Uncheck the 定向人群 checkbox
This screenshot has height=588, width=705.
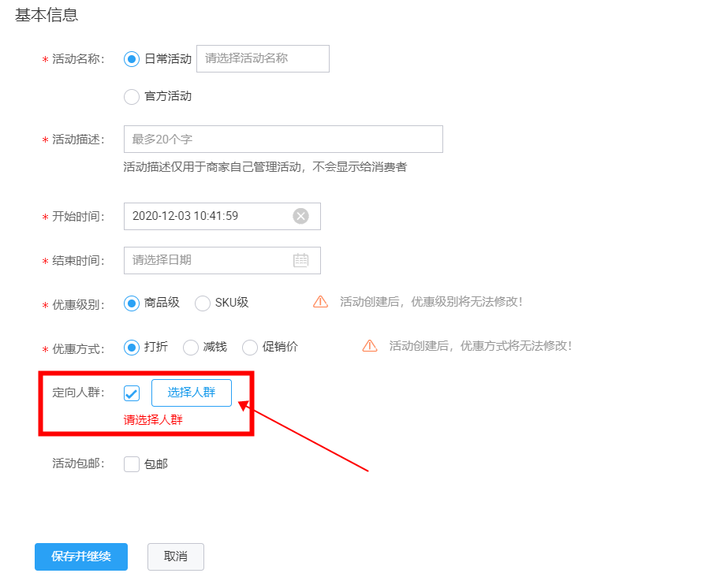131,393
